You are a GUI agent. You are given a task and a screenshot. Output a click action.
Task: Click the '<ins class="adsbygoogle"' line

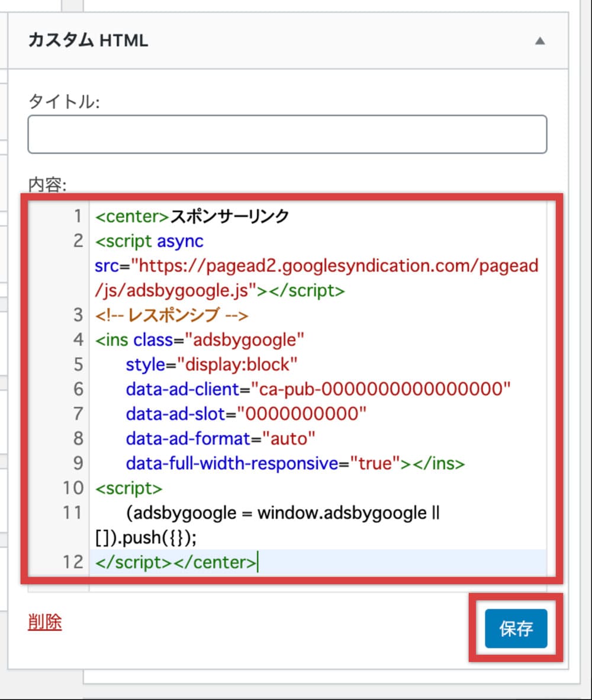[x=200, y=340]
